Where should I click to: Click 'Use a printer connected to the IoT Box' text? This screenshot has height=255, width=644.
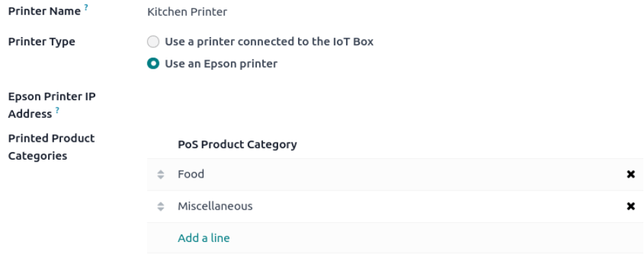pos(269,42)
